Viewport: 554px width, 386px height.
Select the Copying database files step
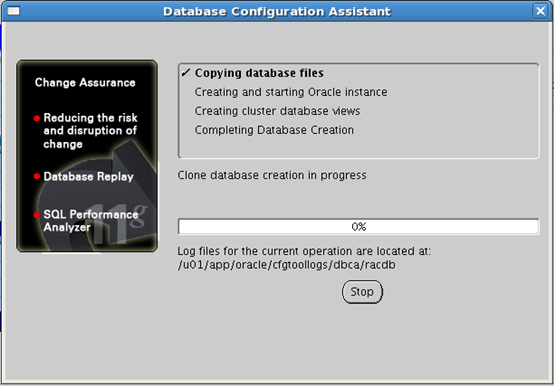tap(259, 73)
